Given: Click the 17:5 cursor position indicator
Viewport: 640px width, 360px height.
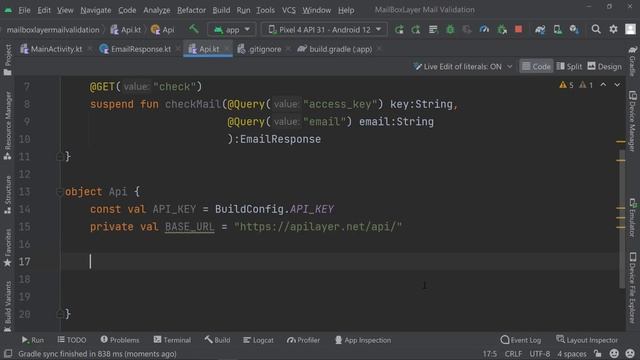Looking at the screenshot, I should [x=489, y=353].
